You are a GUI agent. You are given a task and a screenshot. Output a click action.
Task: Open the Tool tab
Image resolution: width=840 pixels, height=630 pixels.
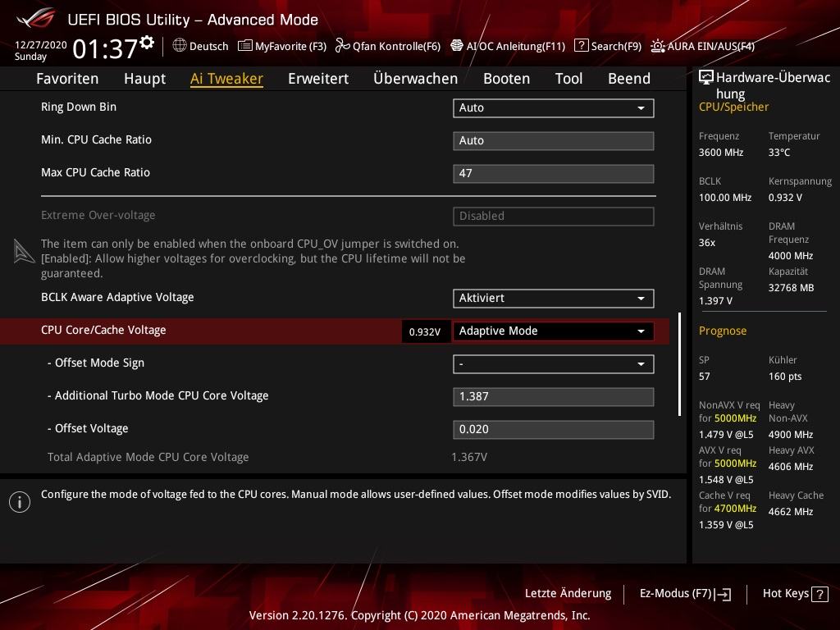click(569, 79)
